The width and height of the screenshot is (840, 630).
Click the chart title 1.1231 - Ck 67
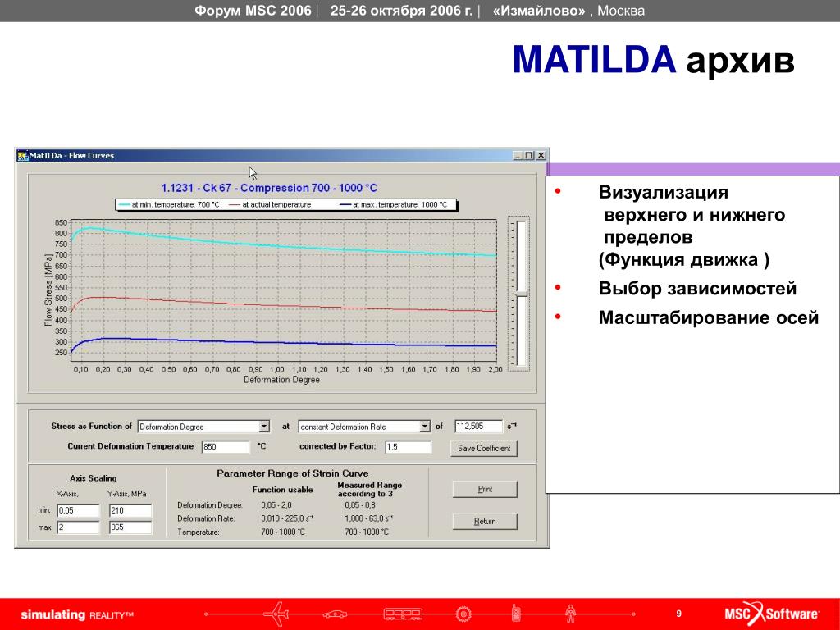[x=269, y=188]
